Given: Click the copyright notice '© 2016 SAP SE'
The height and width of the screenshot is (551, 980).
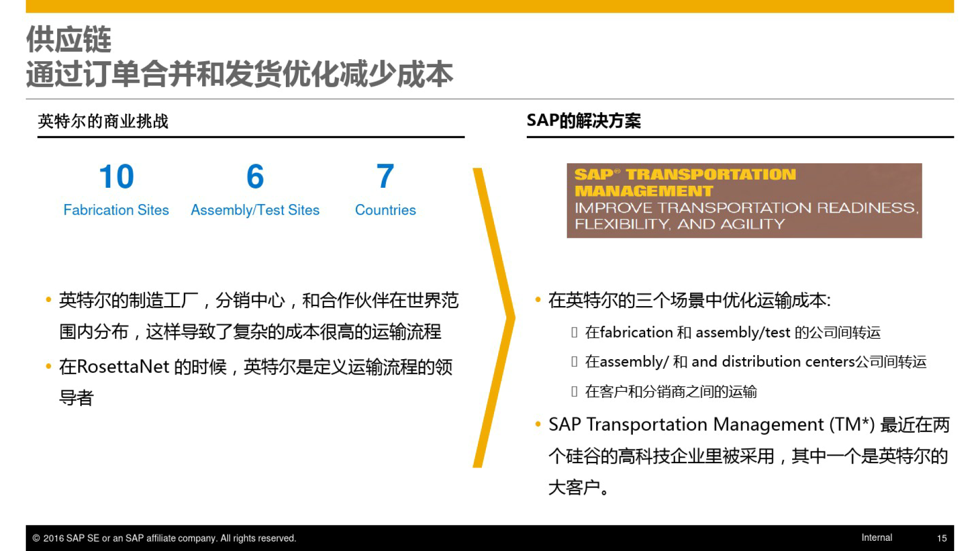Looking at the screenshot, I should point(164,538).
